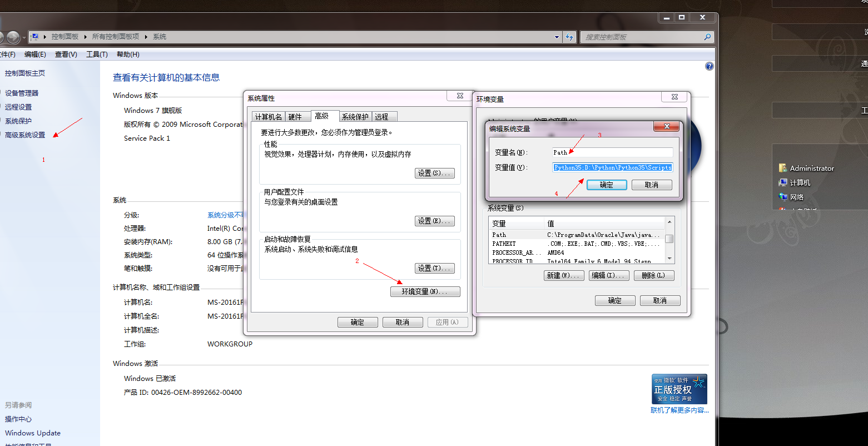This screenshot has height=446, width=868.
Task: Click 确定 in the 环境变量 dialog
Action: tap(615, 300)
